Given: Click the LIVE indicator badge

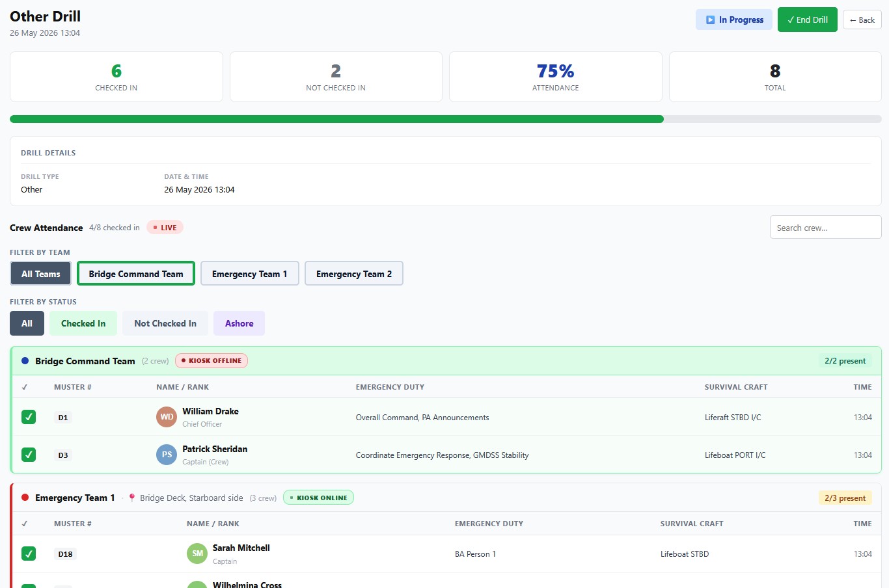Looking at the screenshot, I should click(165, 228).
